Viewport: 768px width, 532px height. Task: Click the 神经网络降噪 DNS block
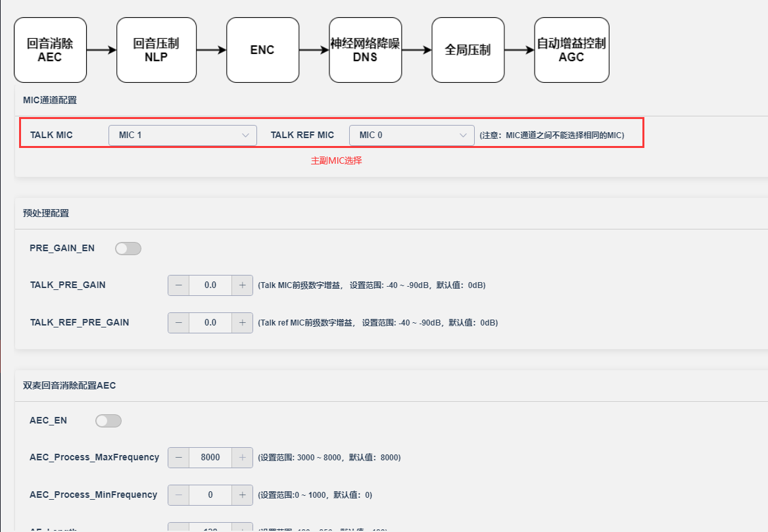(366, 50)
